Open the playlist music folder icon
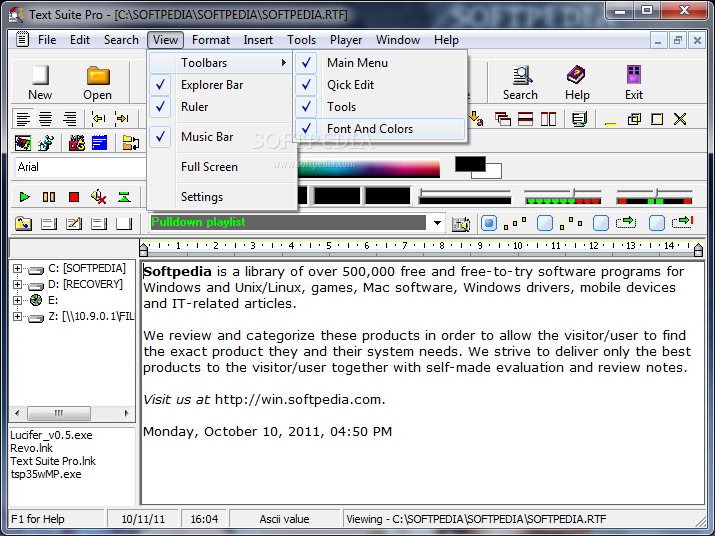715x536 pixels. pyautogui.click(x=23, y=224)
